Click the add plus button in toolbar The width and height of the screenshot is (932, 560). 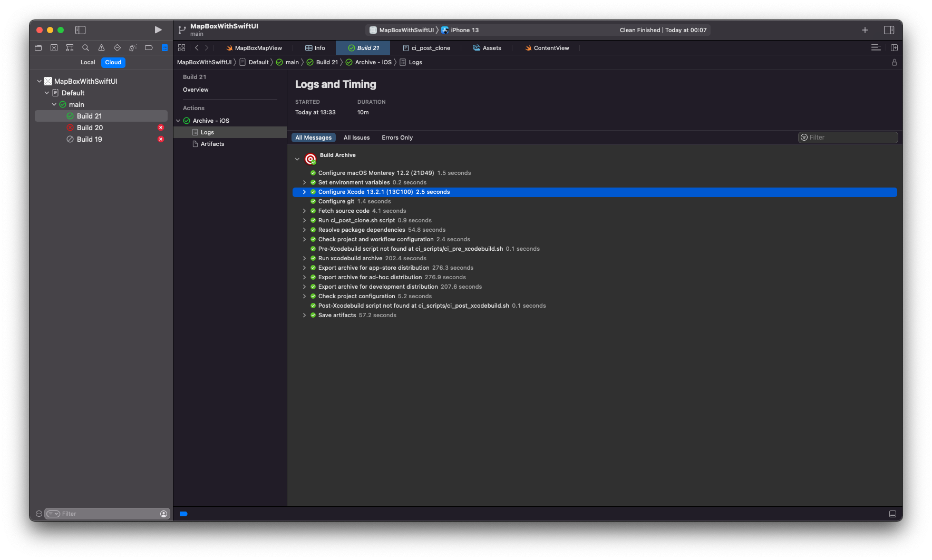[x=865, y=30]
